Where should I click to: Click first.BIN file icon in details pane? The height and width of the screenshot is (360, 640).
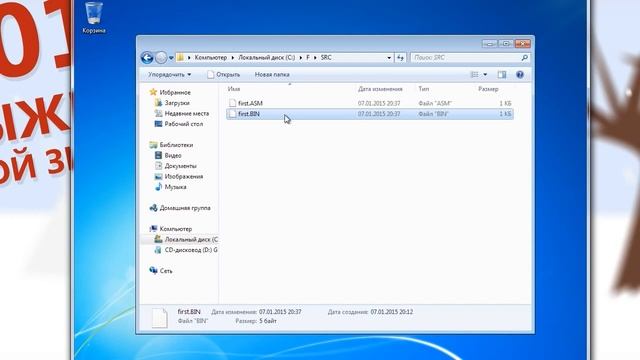point(160,318)
